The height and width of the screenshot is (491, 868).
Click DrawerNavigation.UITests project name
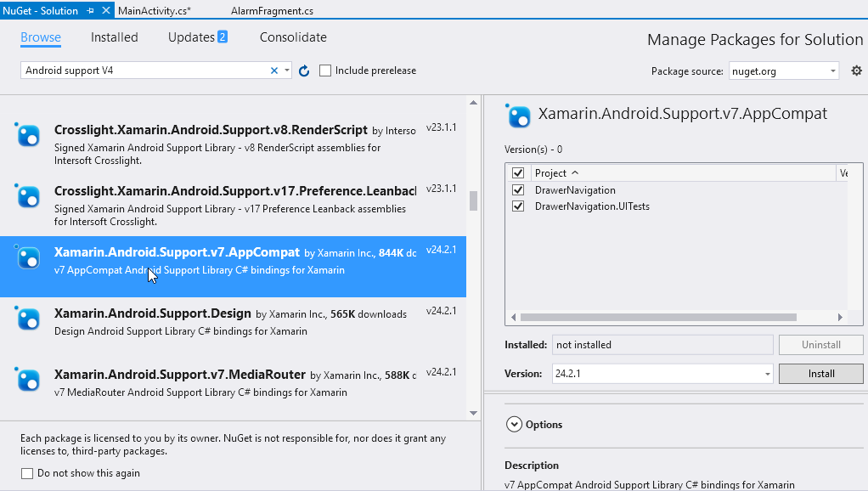coord(592,206)
